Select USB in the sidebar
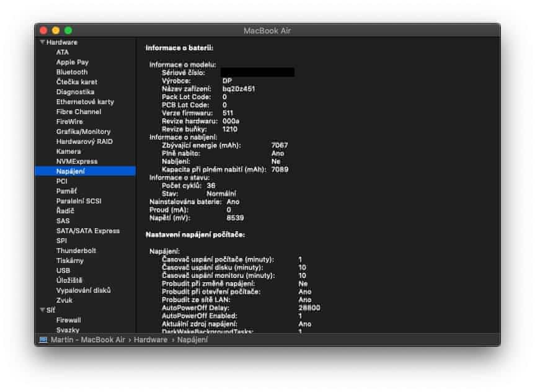This screenshot has width=535, height=392. tap(63, 270)
